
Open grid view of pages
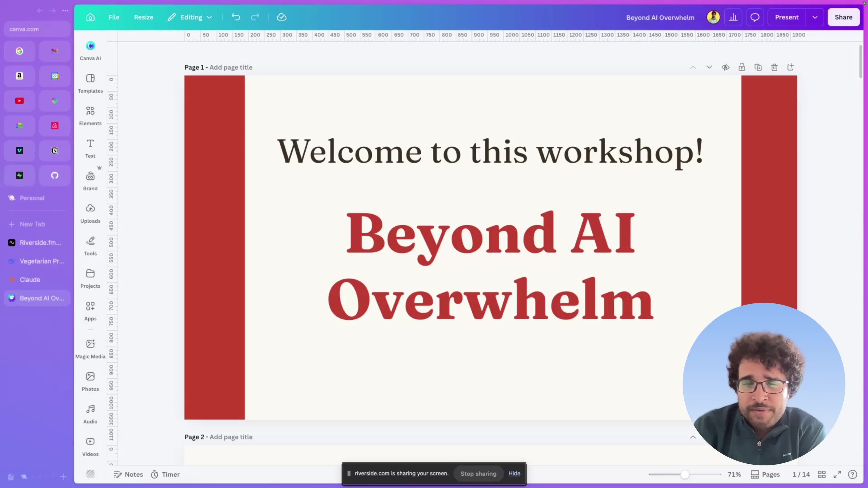822,474
